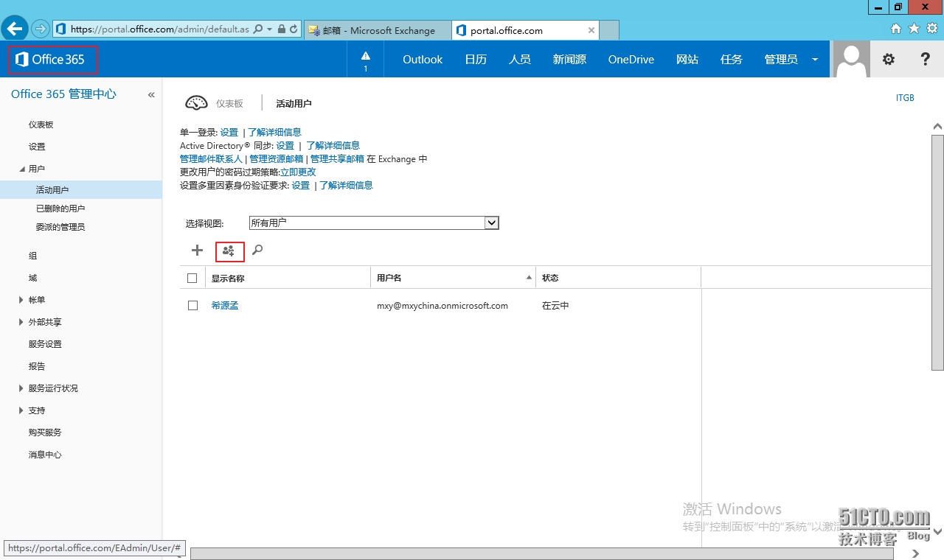Click the notification warning triangle icon
944x560 pixels.
point(365,57)
